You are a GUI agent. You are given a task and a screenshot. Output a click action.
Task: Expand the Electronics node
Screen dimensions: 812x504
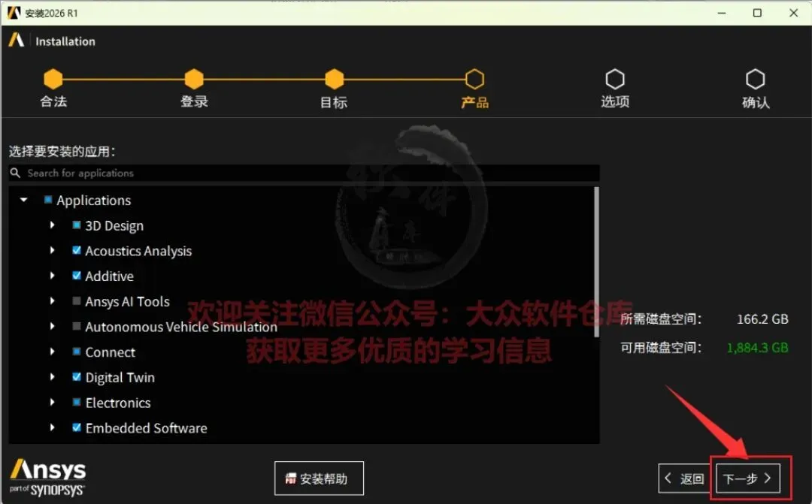53,403
